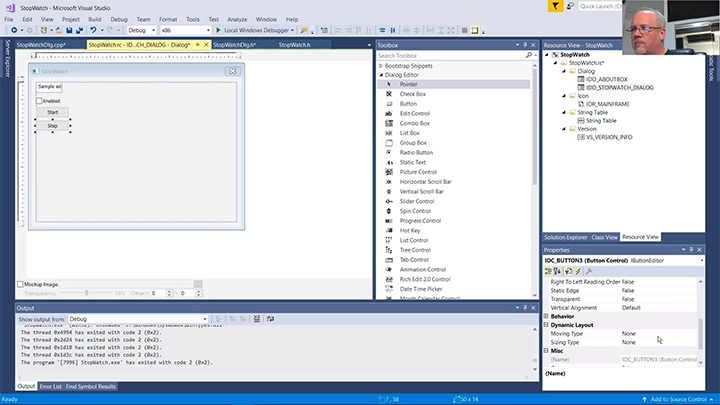Select the Progress Control toolbox item
Screen dimensions: 720x405
point(419,220)
